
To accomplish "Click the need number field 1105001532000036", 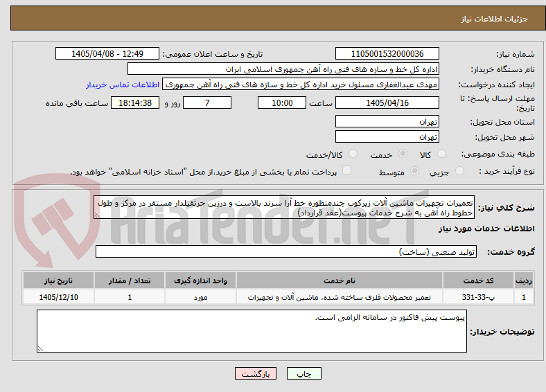I will (387, 53).
